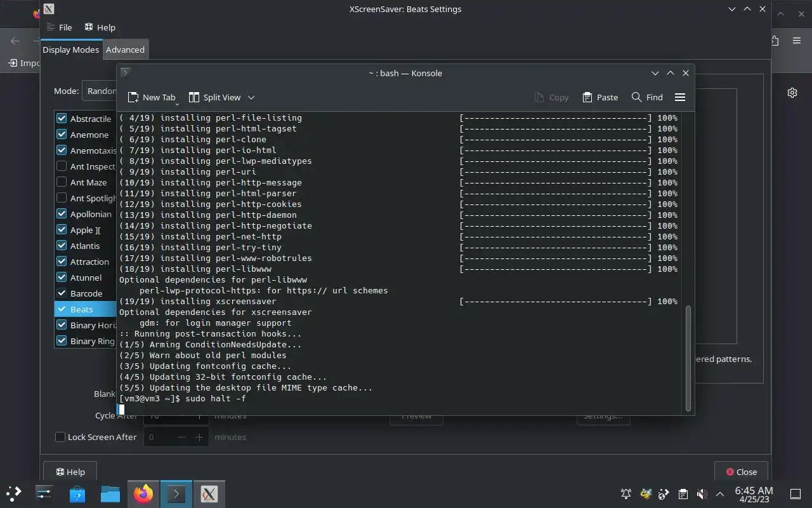Screen dimensions: 812x508
Task: Open the KDE application launcher
Action: (14, 493)
